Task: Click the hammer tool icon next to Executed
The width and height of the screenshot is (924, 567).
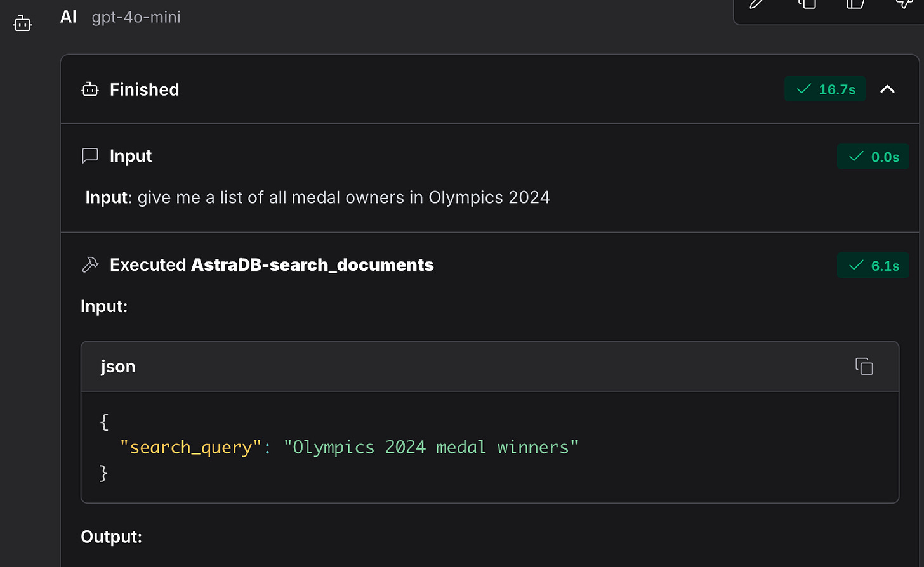Action: (91, 264)
